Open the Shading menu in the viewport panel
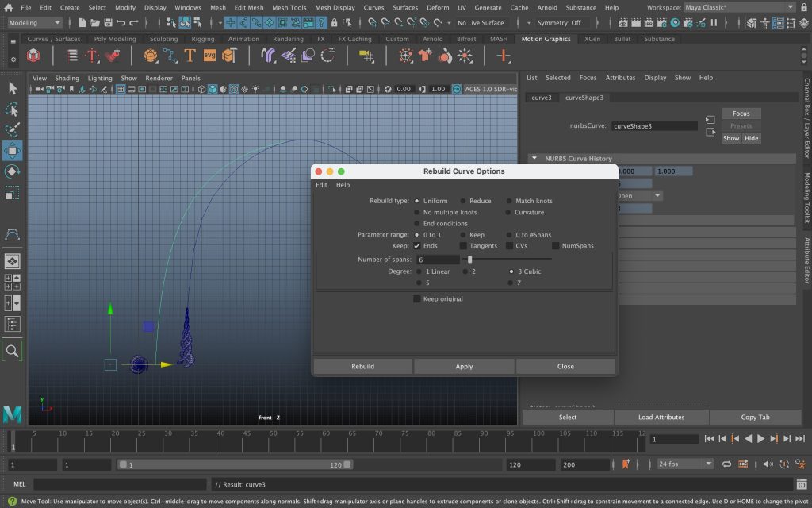812x508 pixels. 67,78
